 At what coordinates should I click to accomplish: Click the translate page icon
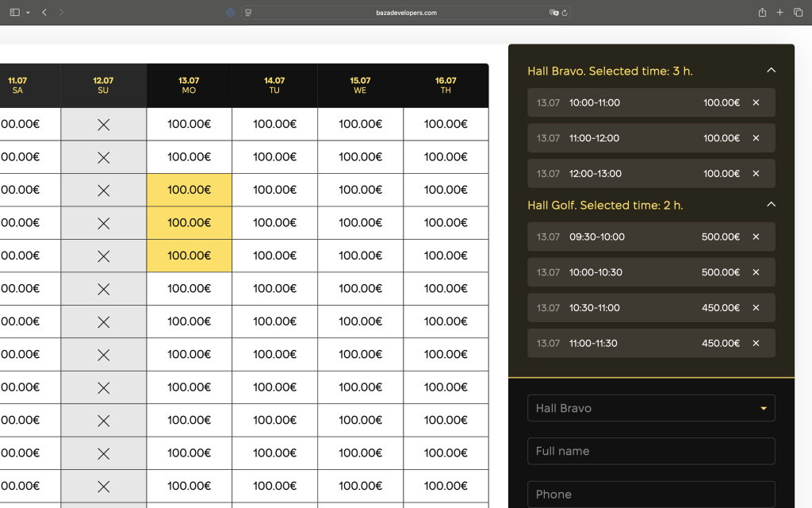(x=553, y=13)
